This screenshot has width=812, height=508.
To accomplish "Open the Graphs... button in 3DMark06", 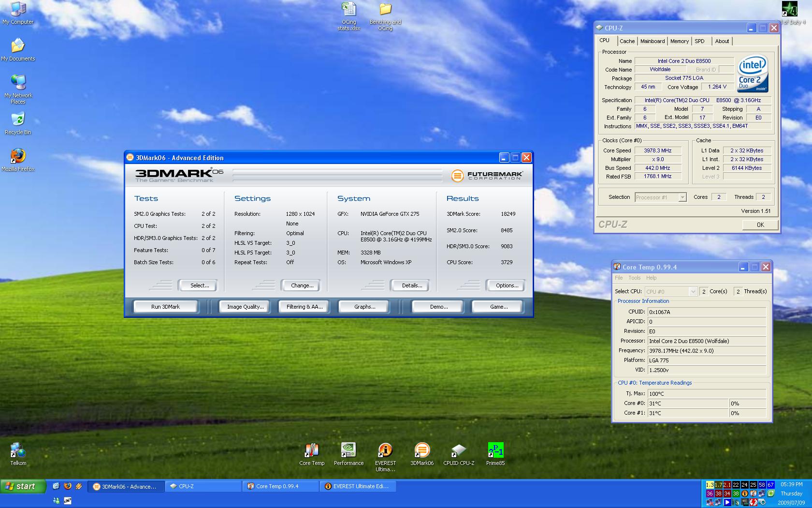I will coord(364,307).
